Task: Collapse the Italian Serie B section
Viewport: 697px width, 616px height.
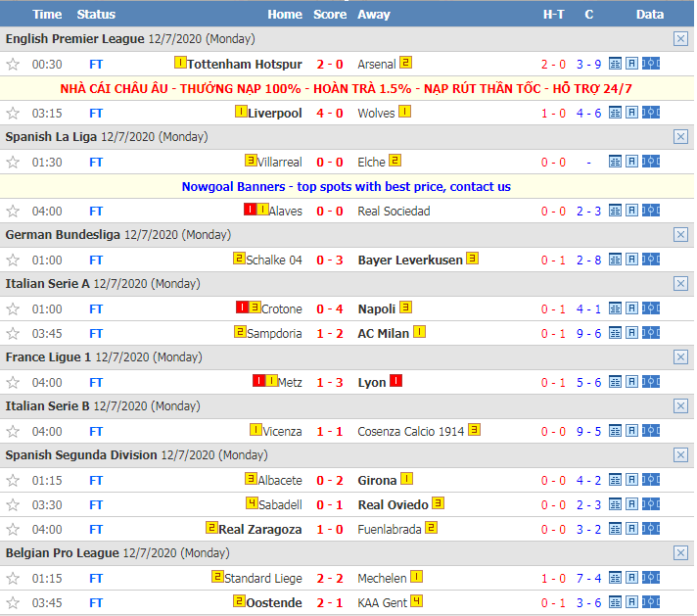Action: pyautogui.click(x=680, y=406)
